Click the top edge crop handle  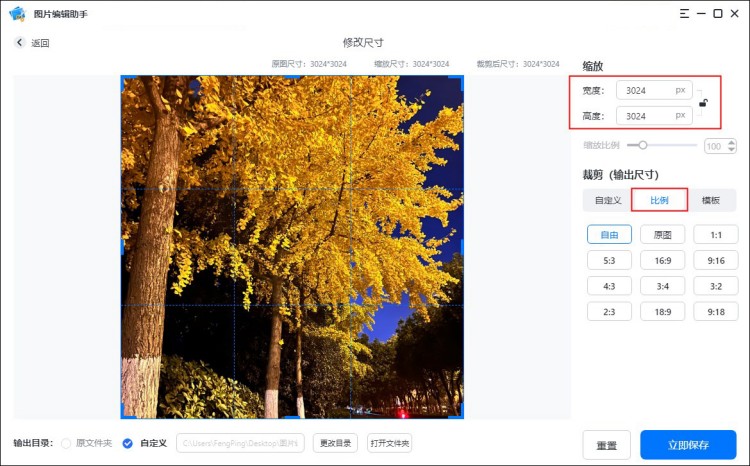point(292,77)
